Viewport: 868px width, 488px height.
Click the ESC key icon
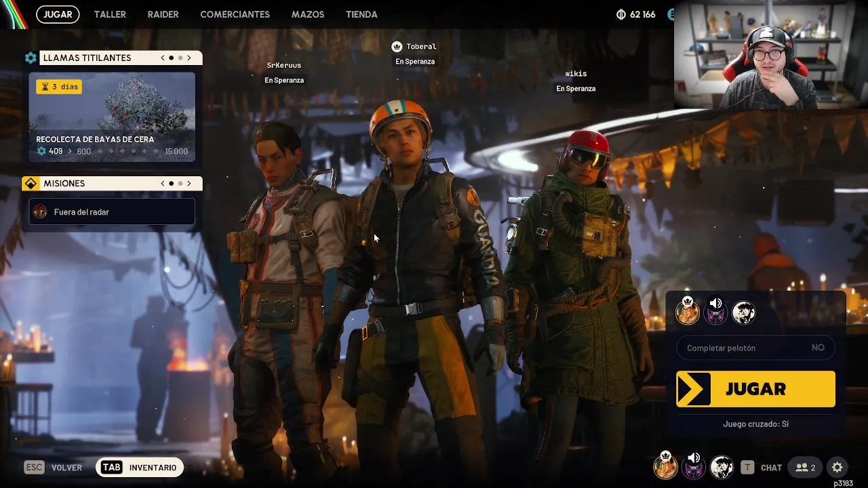point(34,467)
